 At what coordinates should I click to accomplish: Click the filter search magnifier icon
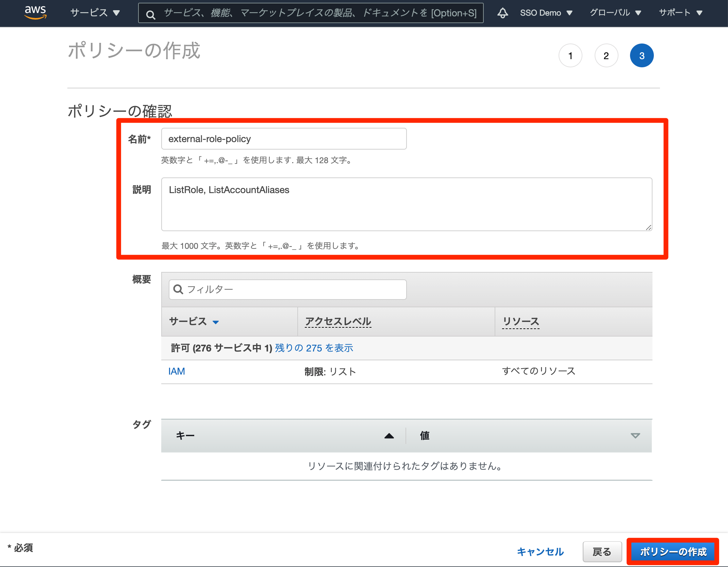coord(178,289)
